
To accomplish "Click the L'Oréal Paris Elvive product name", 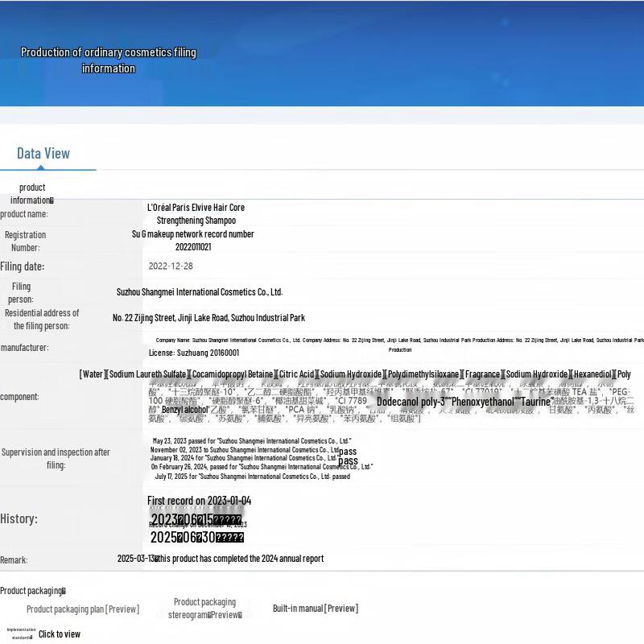I will [x=196, y=214].
